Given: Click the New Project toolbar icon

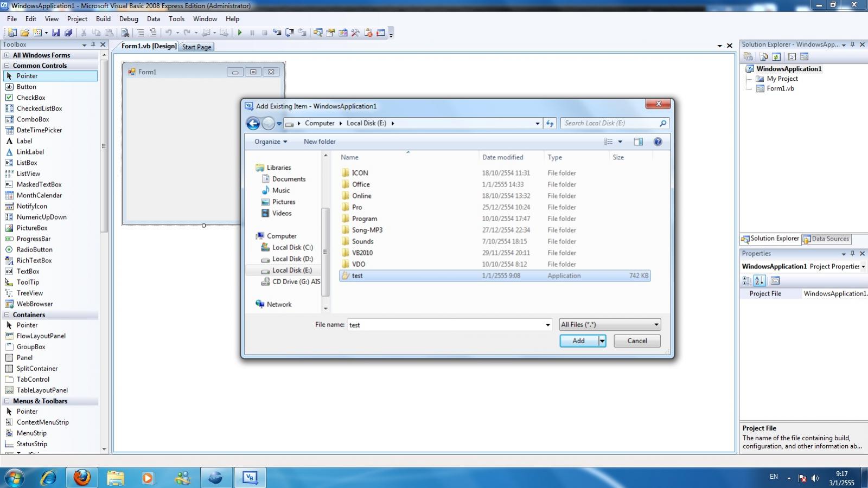Looking at the screenshot, I should tap(12, 33).
